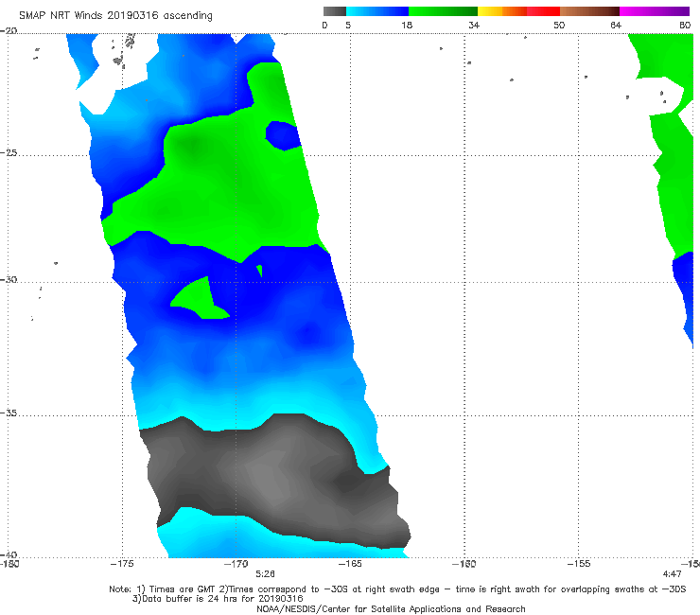Select the brown segment of the color bar

[x=589, y=11]
